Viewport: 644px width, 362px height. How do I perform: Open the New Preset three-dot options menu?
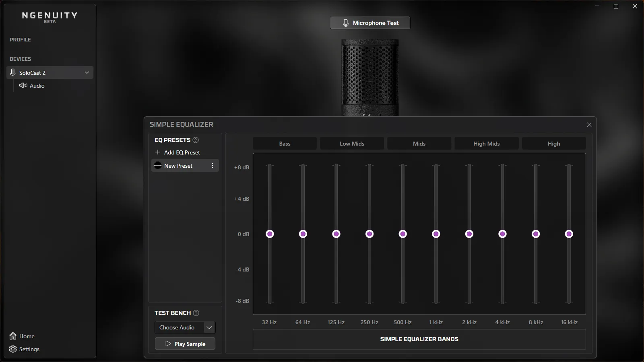213,166
